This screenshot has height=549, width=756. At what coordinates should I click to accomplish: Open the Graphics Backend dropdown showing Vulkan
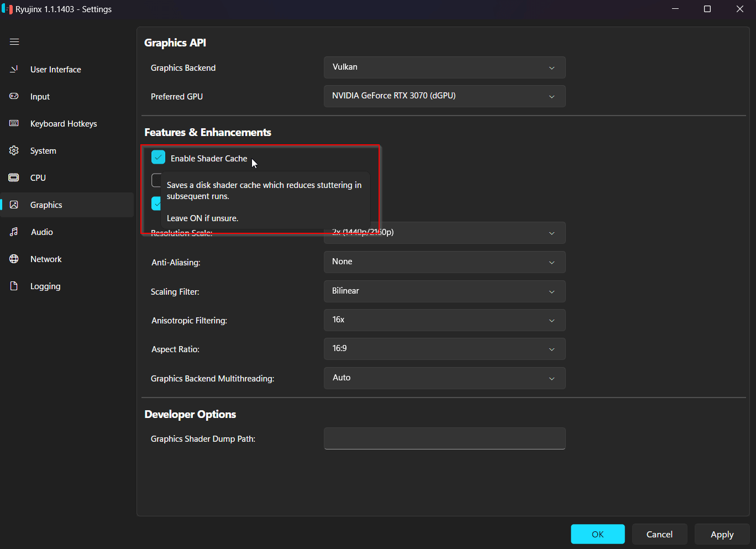pos(444,67)
